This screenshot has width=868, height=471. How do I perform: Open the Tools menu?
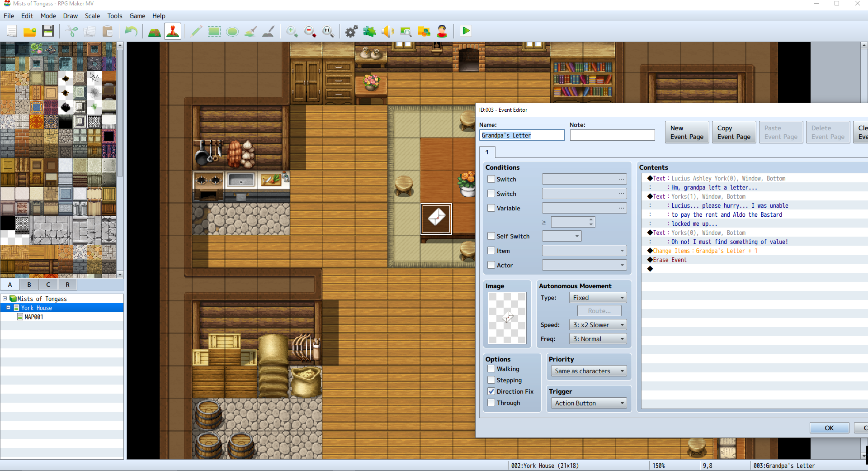click(x=114, y=16)
